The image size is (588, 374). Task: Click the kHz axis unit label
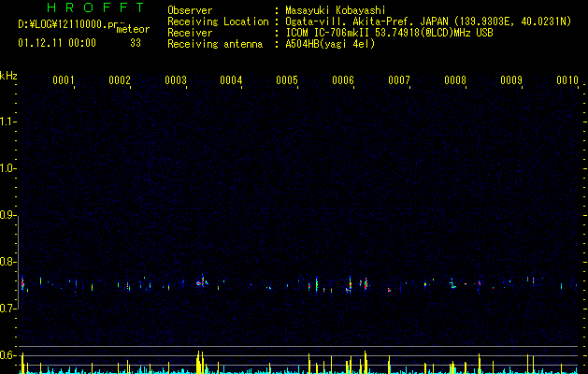click(8, 76)
